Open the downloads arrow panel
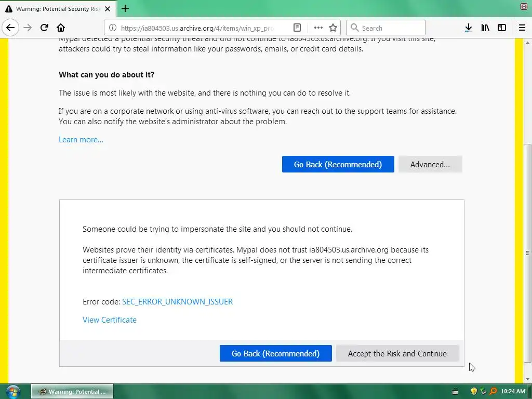Viewport: 532px width, 399px height. 468,28
